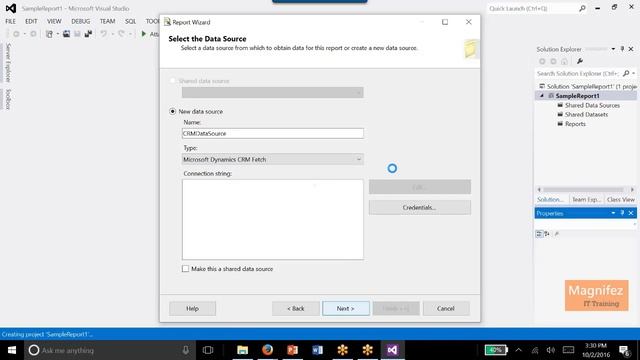The height and width of the screenshot is (360, 640).
Task: Click the Save toolbar icon
Action: [77, 34]
